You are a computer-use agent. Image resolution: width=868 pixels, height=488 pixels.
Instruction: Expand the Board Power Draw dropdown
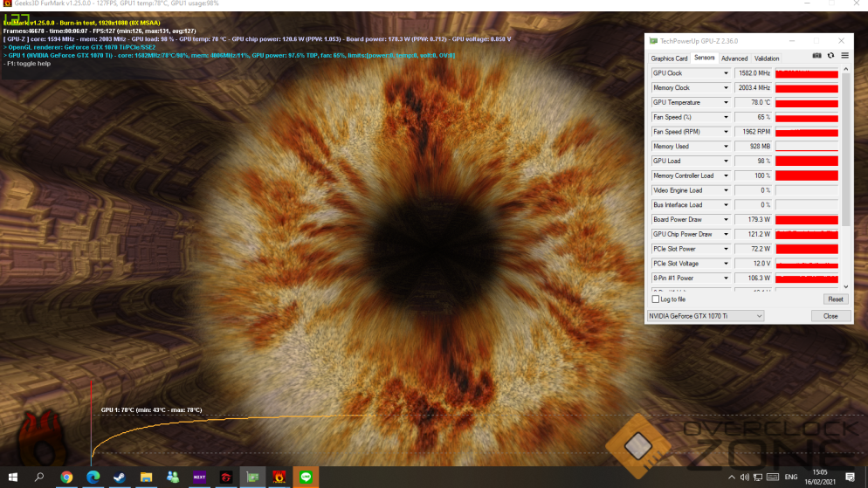point(725,220)
